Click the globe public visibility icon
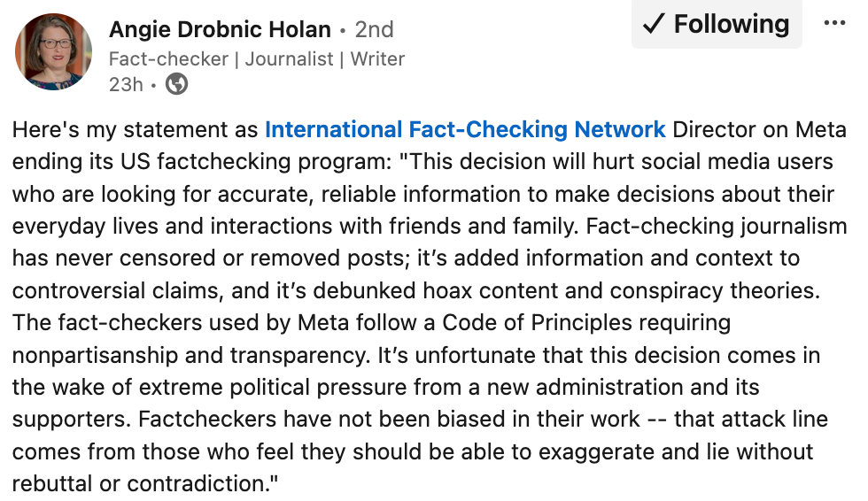 pyautogui.click(x=177, y=84)
